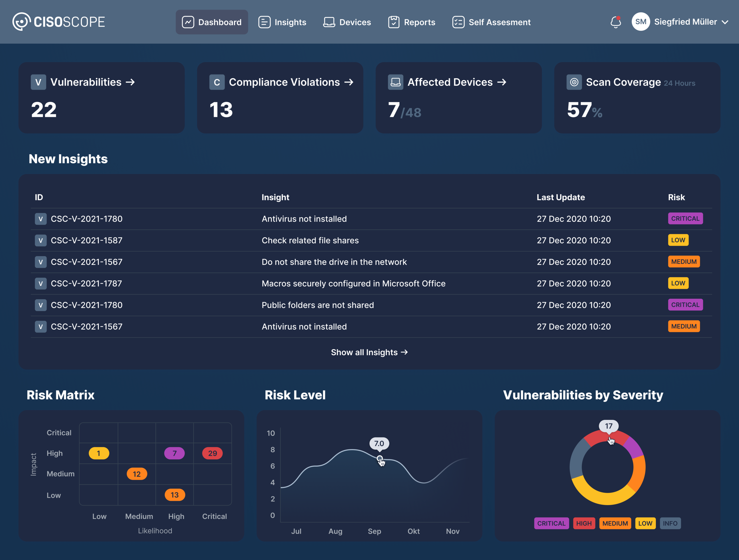Toggle CRITICAL legend filter in severity chart
The image size is (739, 560).
click(551, 523)
